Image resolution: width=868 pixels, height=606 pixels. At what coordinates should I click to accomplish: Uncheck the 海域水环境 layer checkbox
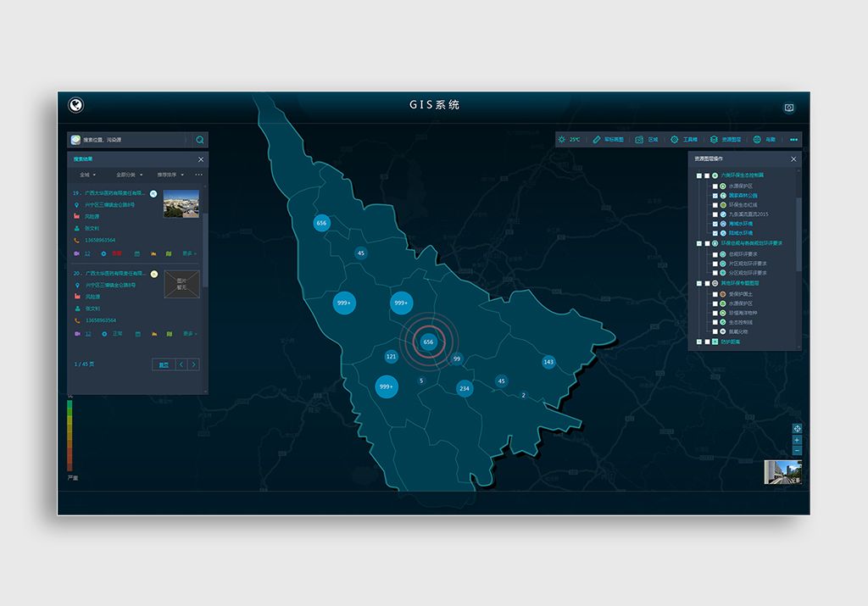point(715,224)
